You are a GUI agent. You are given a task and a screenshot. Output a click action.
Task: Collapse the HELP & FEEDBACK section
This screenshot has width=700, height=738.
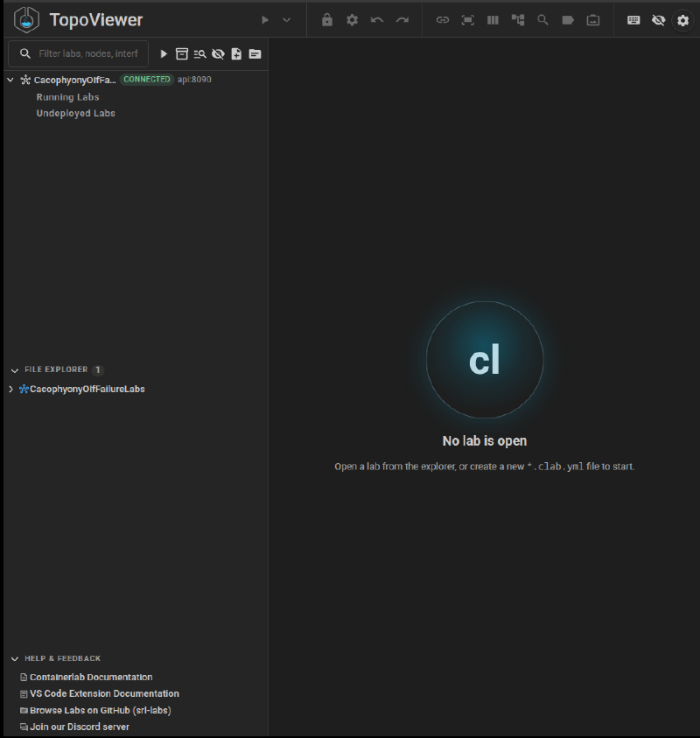coord(15,659)
